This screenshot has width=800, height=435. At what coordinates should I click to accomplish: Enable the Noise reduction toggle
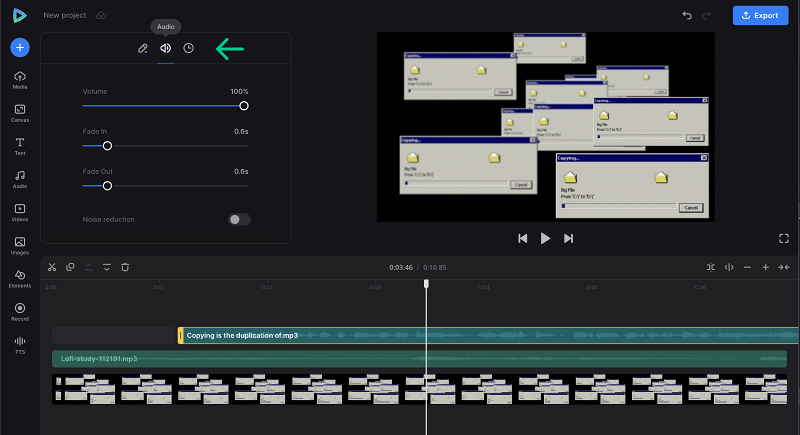239,220
